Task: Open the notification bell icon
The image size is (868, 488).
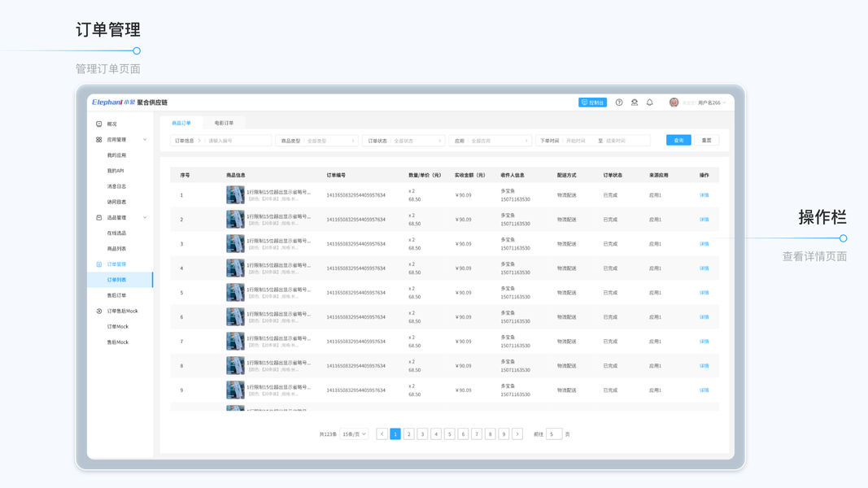Action: click(650, 102)
